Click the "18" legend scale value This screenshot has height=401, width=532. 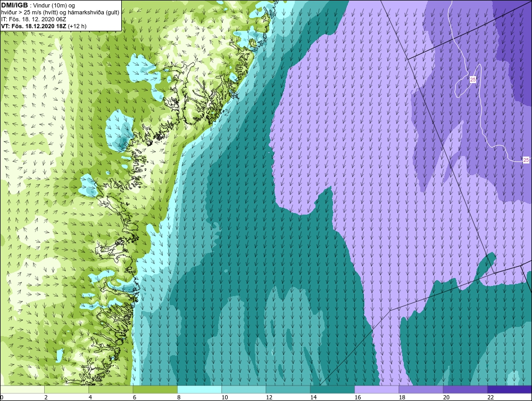pyautogui.click(x=402, y=397)
